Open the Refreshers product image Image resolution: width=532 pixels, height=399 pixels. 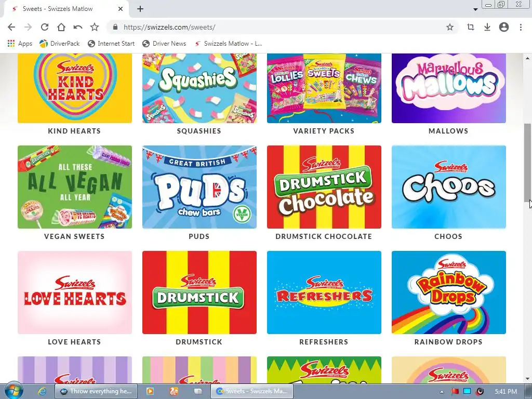click(324, 292)
